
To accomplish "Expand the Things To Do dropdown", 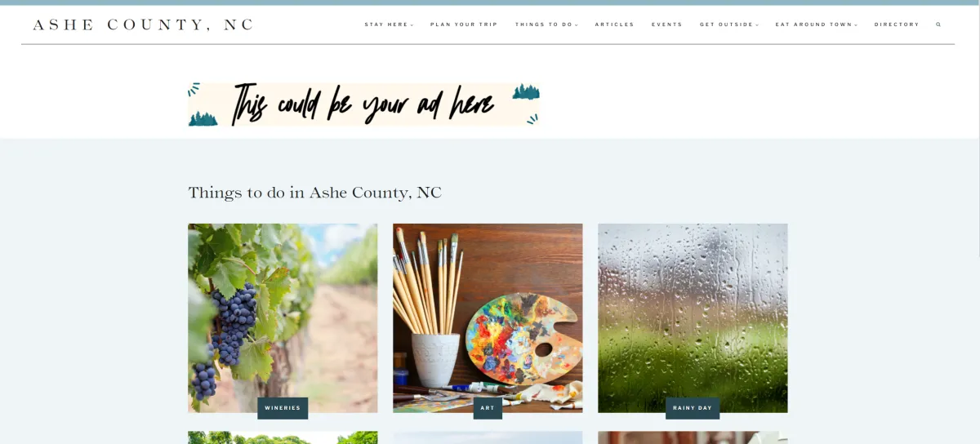I will pyautogui.click(x=546, y=24).
